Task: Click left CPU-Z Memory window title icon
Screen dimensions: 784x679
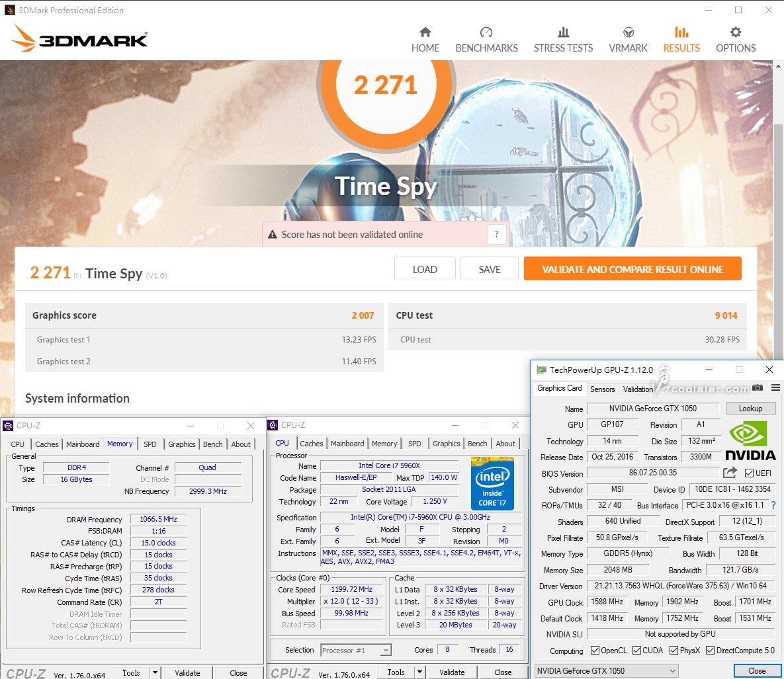Action: point(8,426)
